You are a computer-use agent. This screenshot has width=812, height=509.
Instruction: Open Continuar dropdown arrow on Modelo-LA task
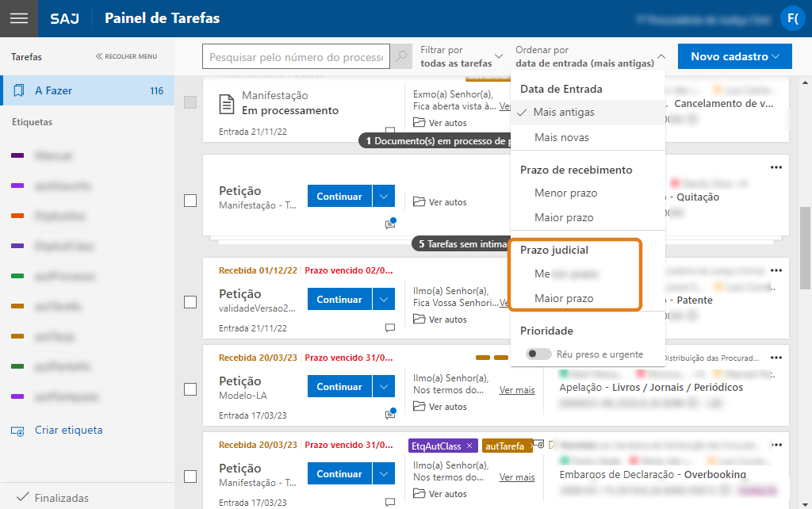pos(383,387)
